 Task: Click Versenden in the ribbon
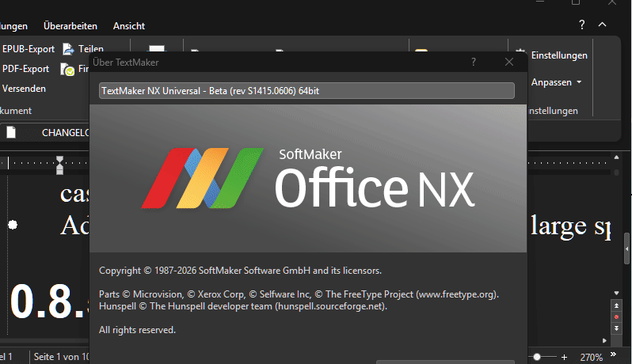click(24, 89)
